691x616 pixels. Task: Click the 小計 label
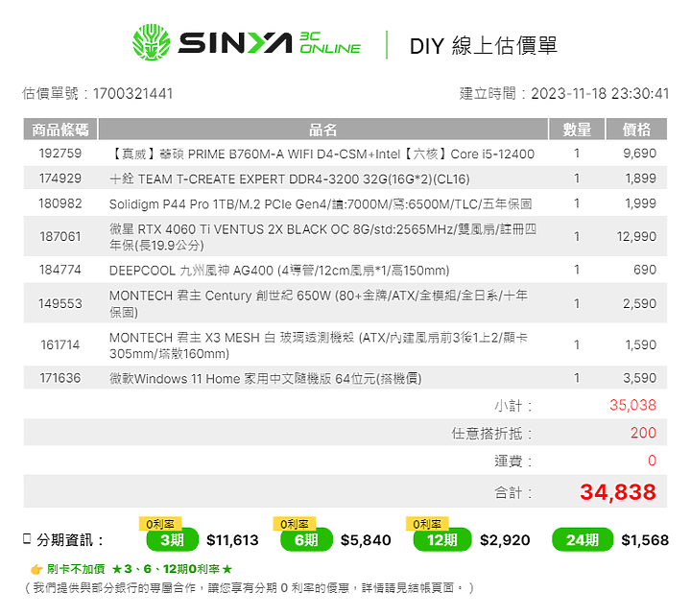(513, 405)
